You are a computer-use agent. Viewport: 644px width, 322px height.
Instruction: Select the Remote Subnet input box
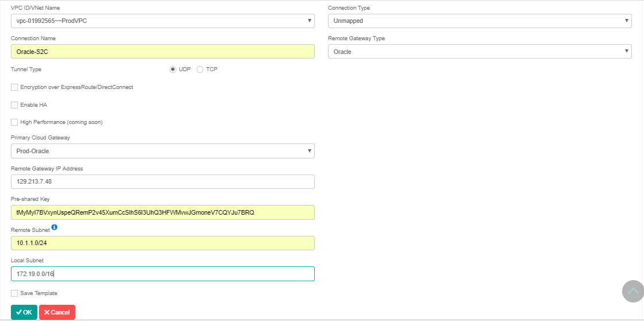point(163,243)
